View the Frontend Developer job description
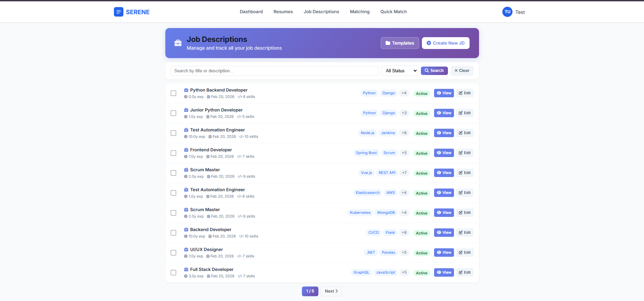Viewport: 644px width, 301px height. coord(444,153)
